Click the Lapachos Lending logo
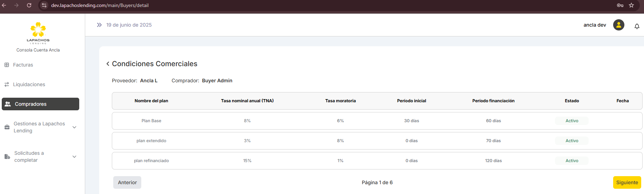The height and width of the screenshot is (194, 644). 38,33
